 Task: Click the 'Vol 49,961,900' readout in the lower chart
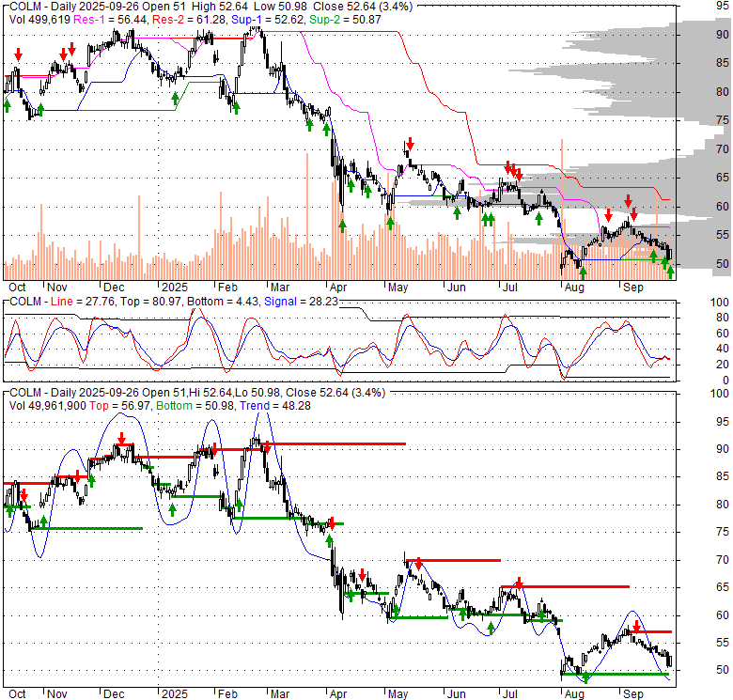tap(48, 406)
